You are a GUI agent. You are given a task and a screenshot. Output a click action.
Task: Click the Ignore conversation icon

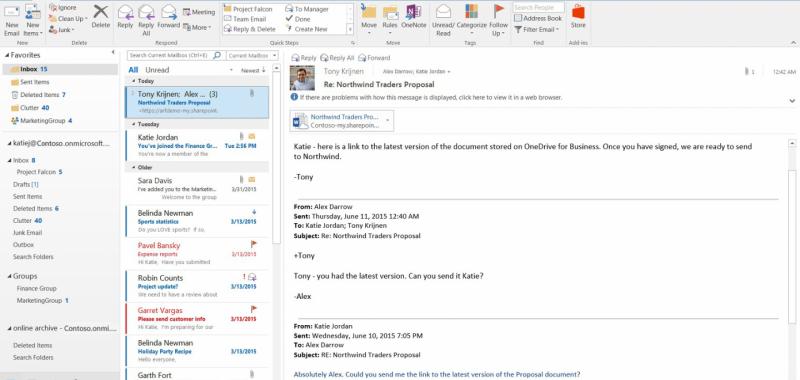click(x=53, y=8)
